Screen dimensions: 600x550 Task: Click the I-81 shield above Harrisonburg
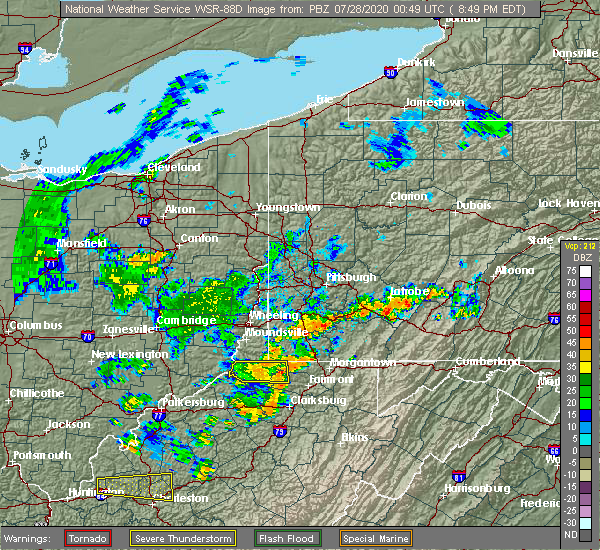click(x=459, y=476)
